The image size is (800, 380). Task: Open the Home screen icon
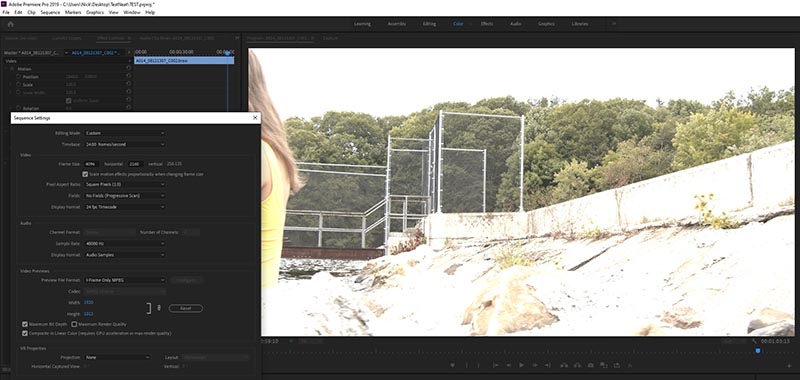pyautogui.click(x=10, y=24)
